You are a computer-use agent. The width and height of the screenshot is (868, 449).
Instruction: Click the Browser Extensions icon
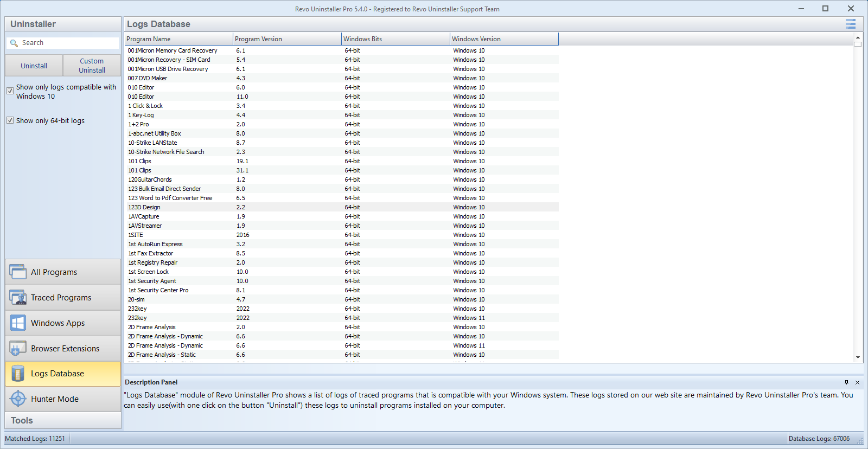(x=18, y=348)
